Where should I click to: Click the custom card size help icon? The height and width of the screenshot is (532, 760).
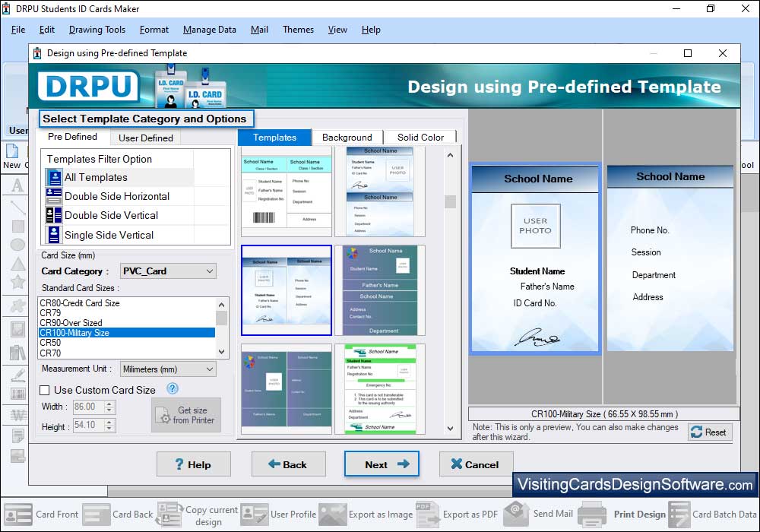(x=172, y=388)
